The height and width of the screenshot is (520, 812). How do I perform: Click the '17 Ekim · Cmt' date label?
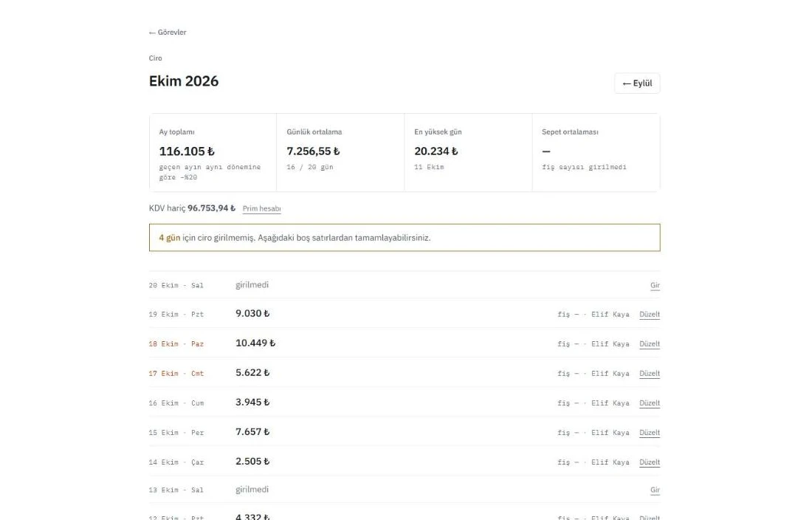click(x=176, y=374)
